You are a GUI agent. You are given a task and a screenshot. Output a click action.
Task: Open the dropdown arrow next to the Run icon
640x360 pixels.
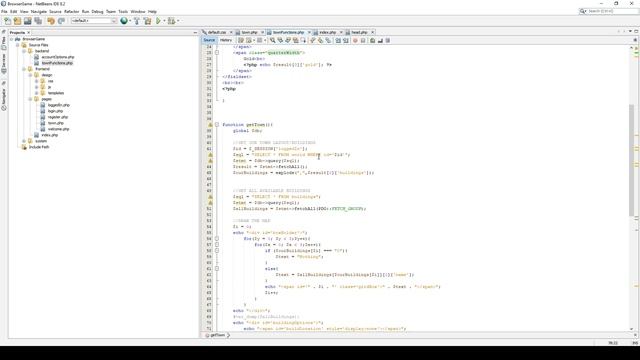(164, 21)
